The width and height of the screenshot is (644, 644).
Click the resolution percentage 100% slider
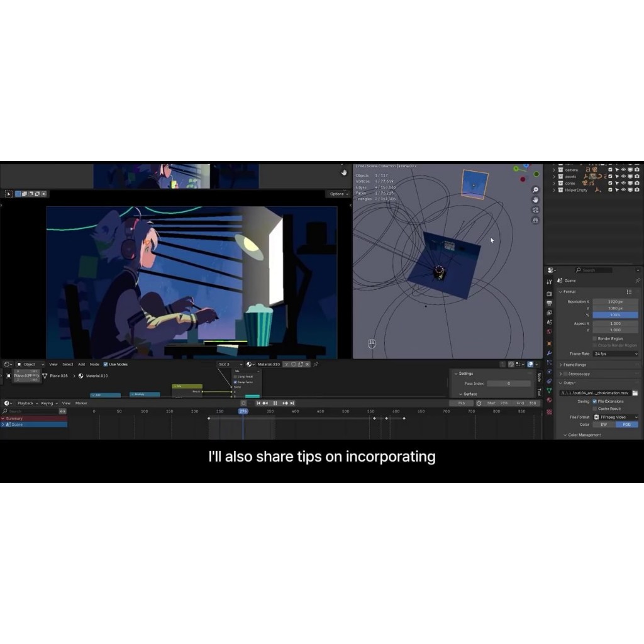click(615, 315)
